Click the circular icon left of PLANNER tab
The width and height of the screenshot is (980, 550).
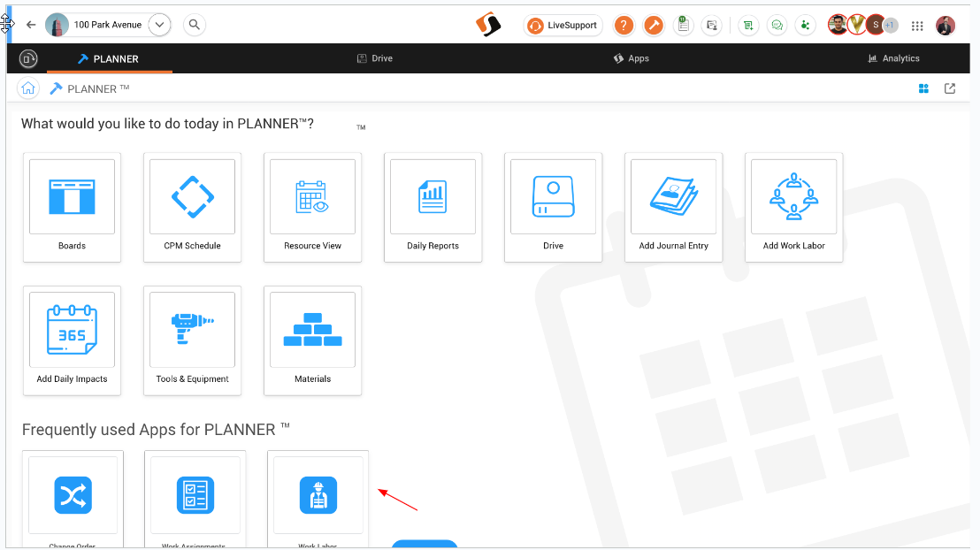[28, 58]
